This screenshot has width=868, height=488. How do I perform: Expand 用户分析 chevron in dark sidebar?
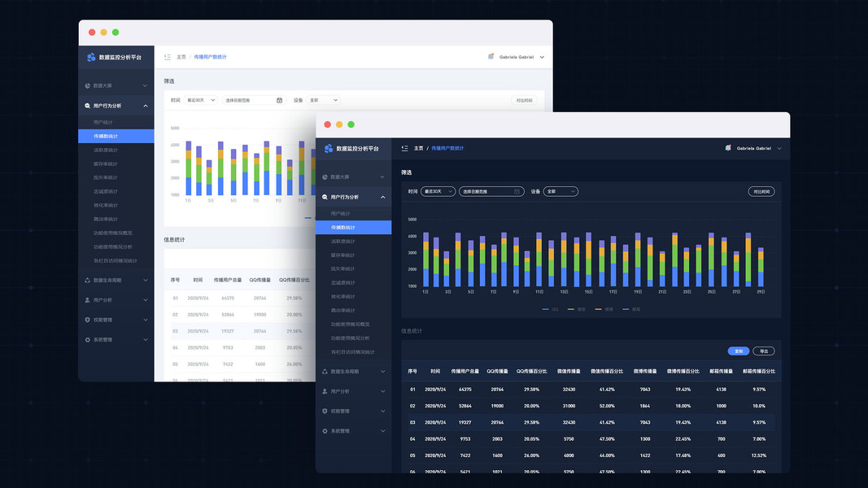[x=382, y=391]
